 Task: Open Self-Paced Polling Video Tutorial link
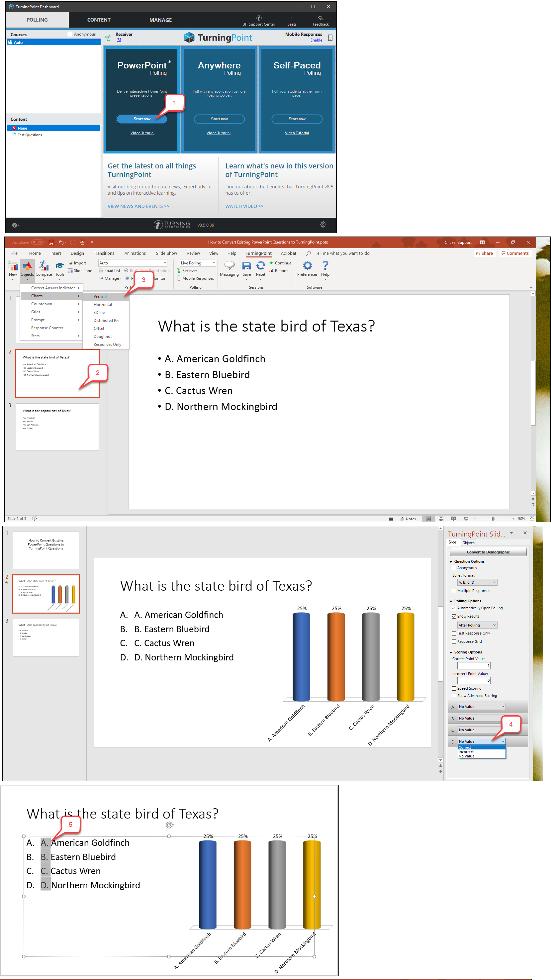click(297, 133)
